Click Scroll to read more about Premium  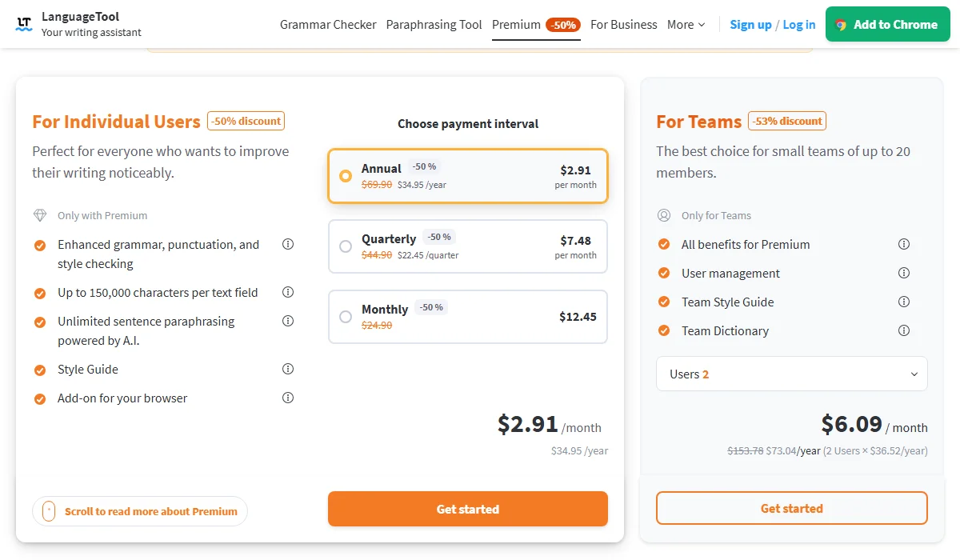140,510
